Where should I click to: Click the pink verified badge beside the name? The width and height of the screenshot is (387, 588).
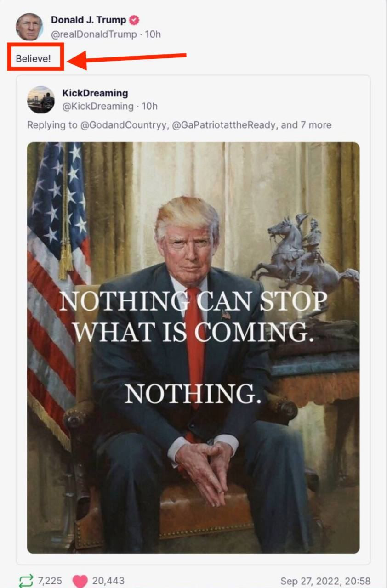[134, 20]
